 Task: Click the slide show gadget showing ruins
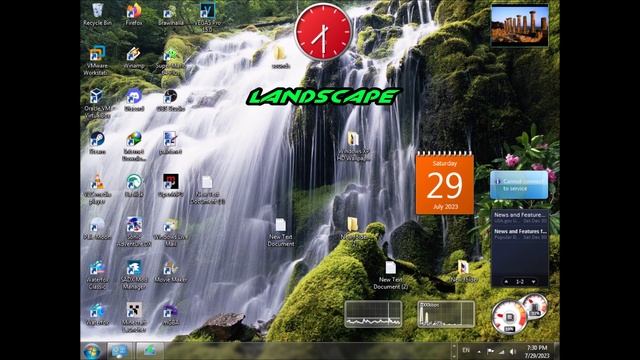click(520, 25)
